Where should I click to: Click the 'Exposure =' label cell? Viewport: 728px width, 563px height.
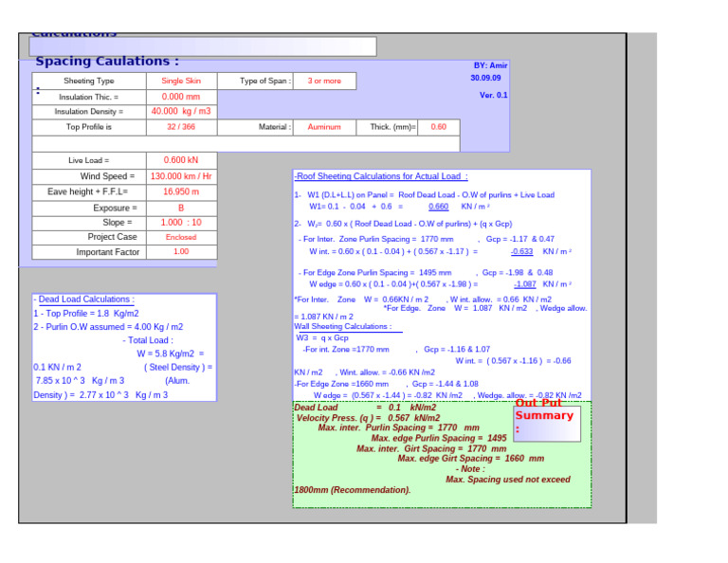(x=89, y=208)
